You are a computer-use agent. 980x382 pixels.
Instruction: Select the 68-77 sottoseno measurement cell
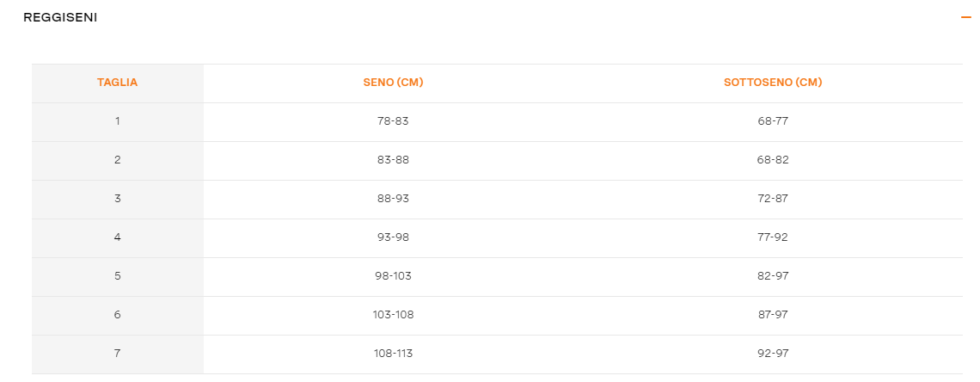pyautogui.click(x=773, y=121)
